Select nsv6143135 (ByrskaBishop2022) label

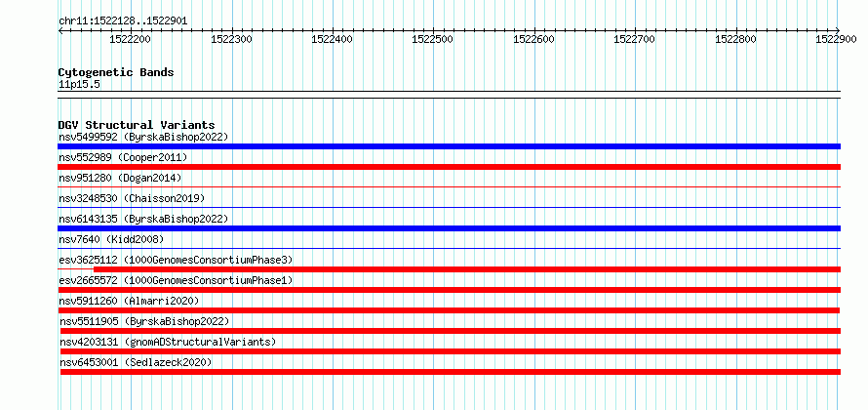pyautogui.click(x=143, y=219)
